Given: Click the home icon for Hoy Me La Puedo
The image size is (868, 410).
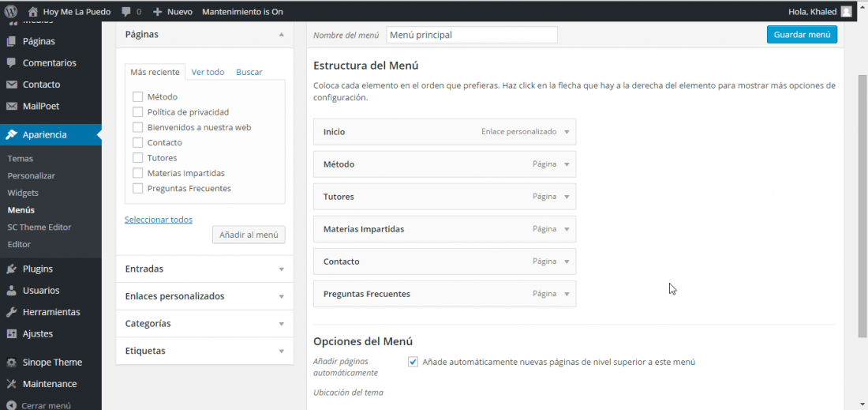Looking at the screenshot, I should 33,12.
